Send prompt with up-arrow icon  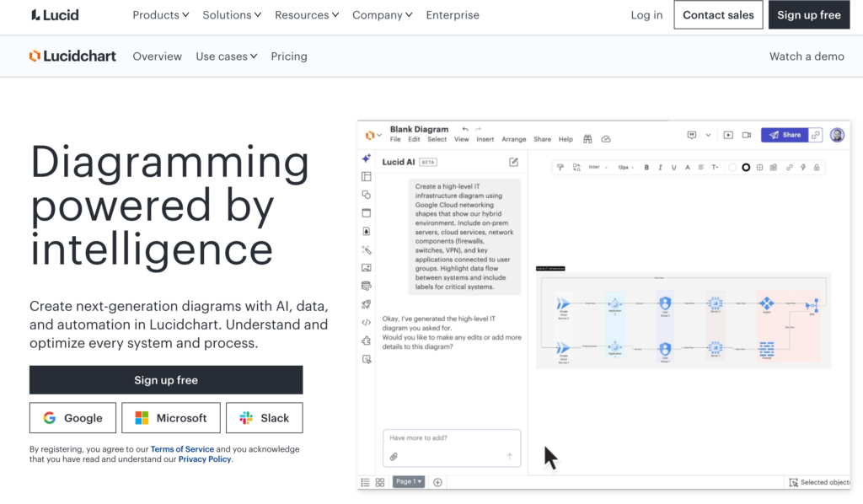[x=510, y=456]
